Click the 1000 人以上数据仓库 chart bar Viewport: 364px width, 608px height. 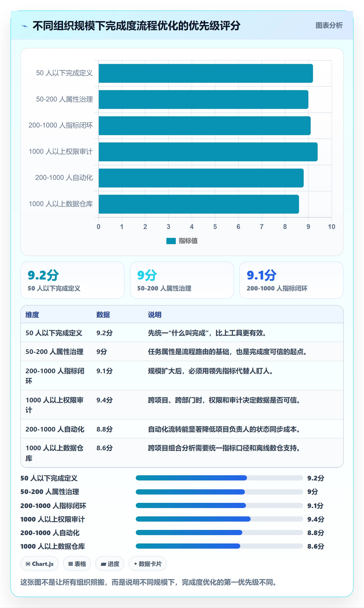tap(199, 204)
